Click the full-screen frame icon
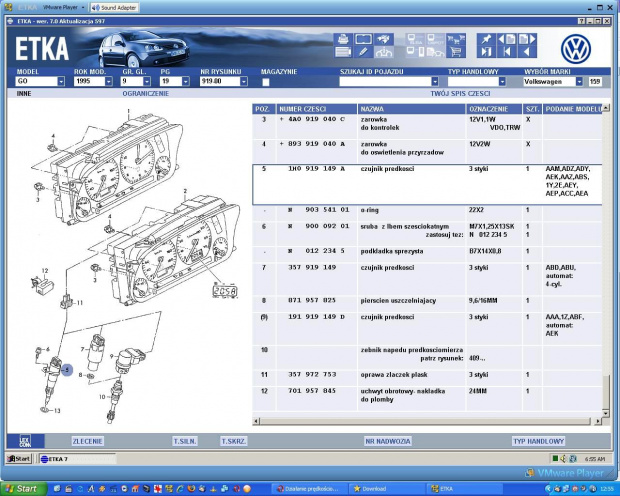The height and width of the screenshot is (496, 620). pos(363,39)
